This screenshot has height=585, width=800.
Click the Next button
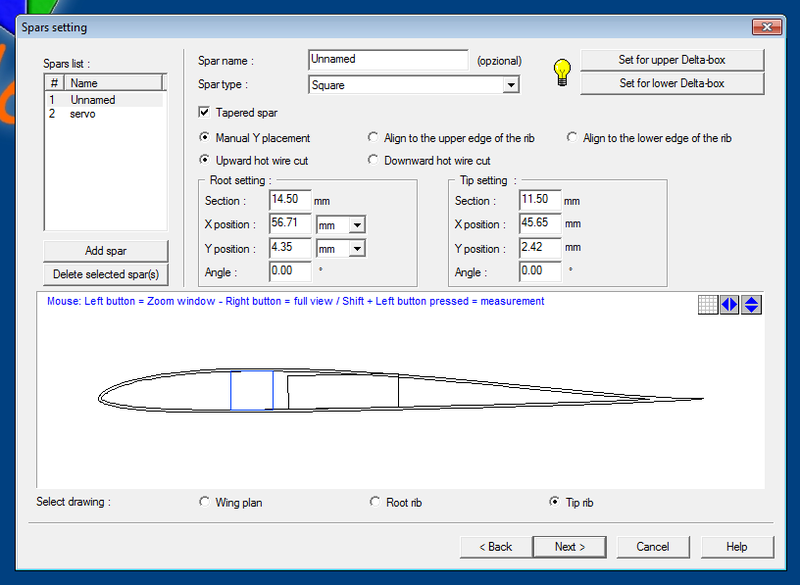(570, 547)
